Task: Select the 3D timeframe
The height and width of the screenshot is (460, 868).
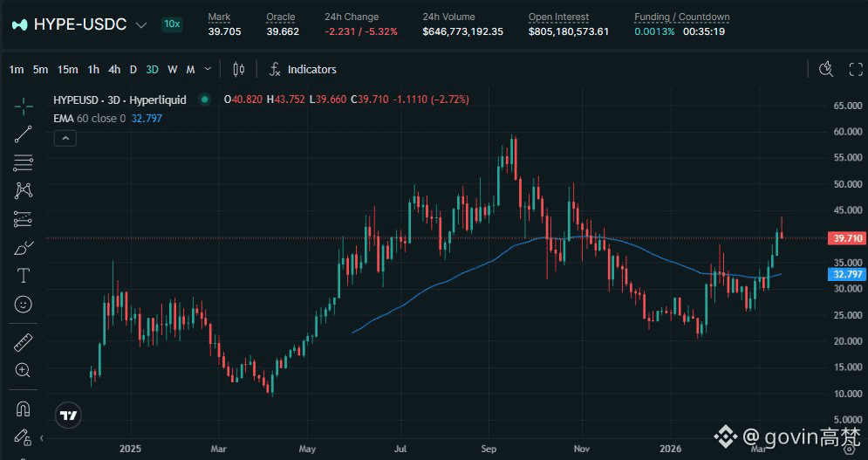Action: (153, 69)
